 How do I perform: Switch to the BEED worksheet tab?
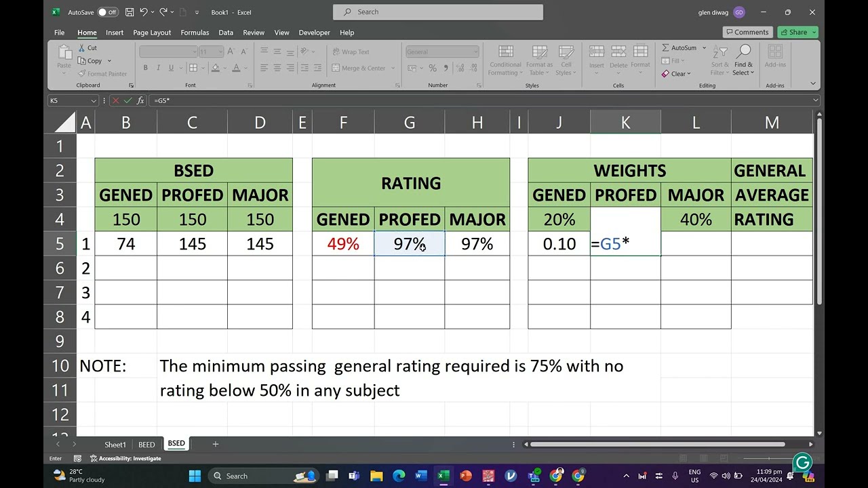pos(146,445)
